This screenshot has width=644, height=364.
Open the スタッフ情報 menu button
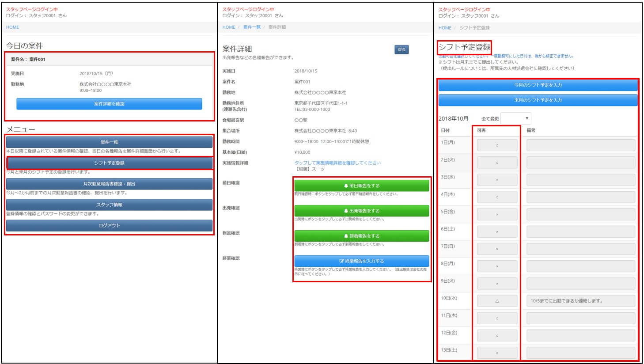coord(109,205)
